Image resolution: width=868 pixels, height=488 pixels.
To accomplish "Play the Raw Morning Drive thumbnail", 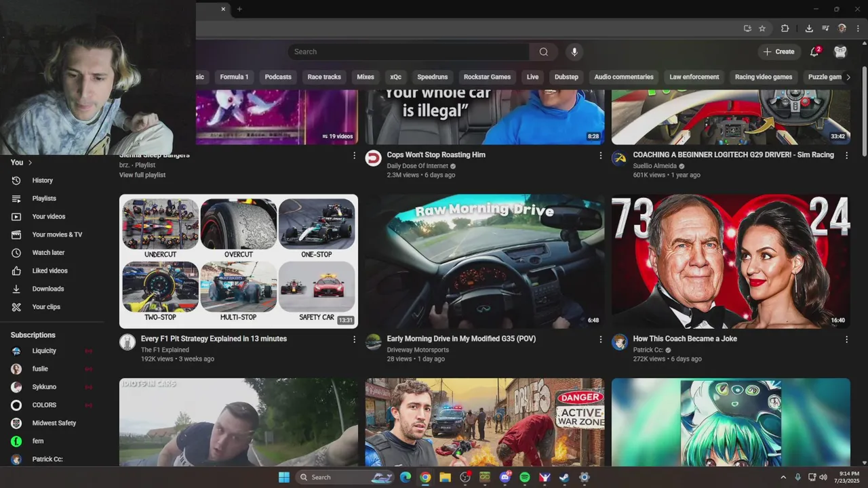I will [485, 262].
